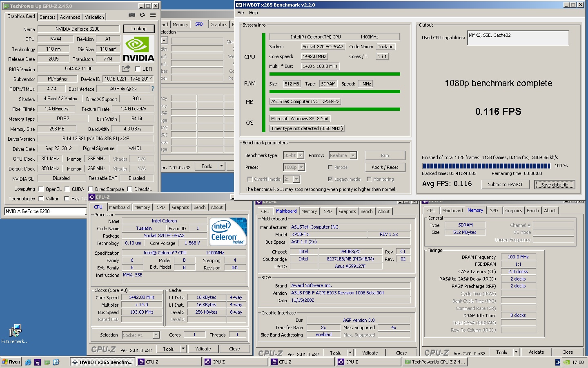This screenshot has width=588, height=368.
Task: Switch to TechPowerUp GPU-Z taskbar button
Action: (x=435, y=362)
